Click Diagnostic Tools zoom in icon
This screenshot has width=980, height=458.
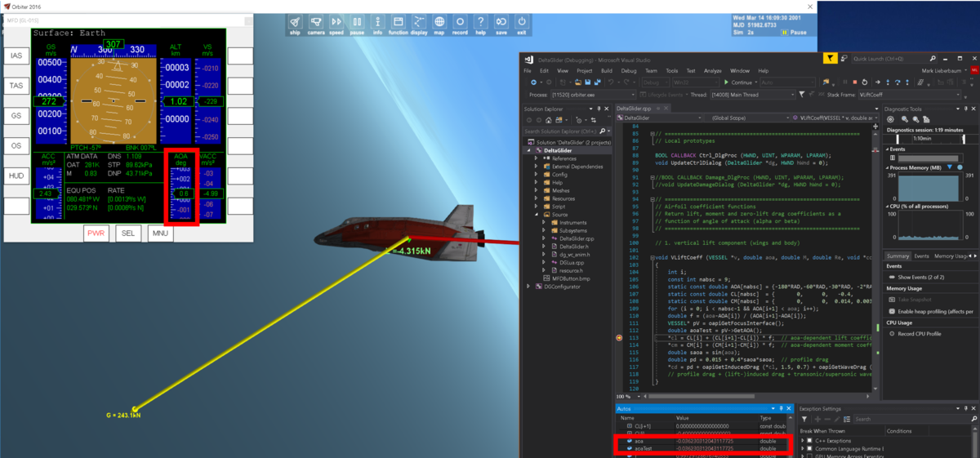click(904, 119)
